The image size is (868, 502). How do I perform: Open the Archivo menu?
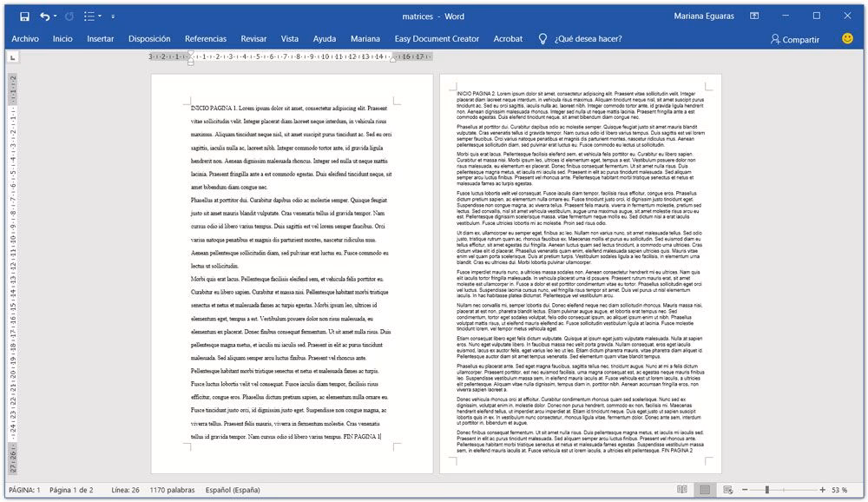pyautogui.click(x=25, y=39)
